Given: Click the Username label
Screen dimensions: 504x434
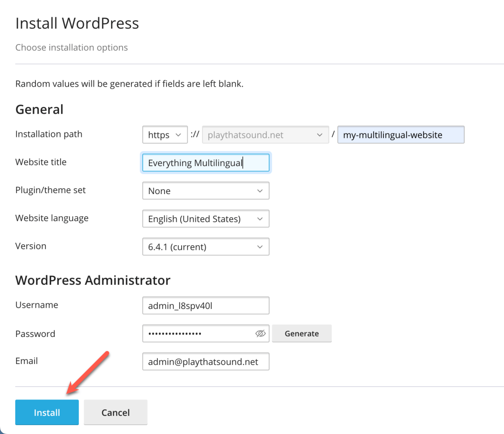Looking at the screenshot, I should pyautogui.click(x=36, y=304).
